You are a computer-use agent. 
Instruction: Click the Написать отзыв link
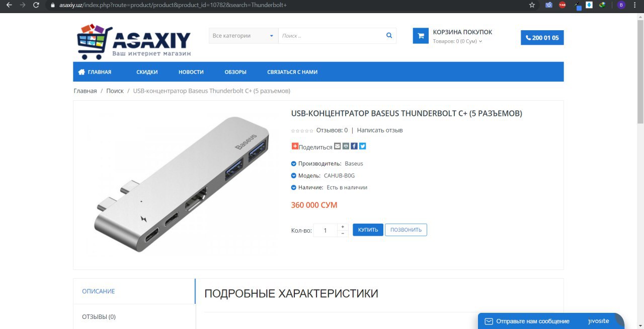[380, 130]
